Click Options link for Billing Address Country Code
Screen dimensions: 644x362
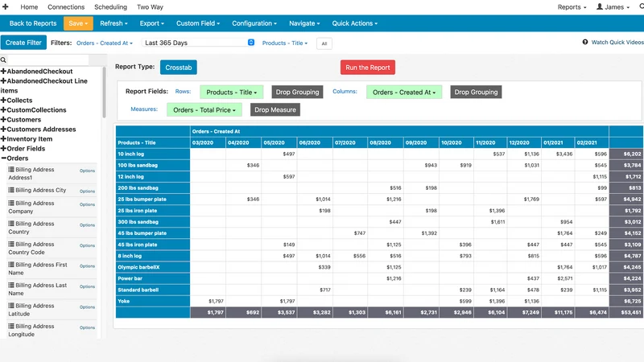tap(87, 245)
